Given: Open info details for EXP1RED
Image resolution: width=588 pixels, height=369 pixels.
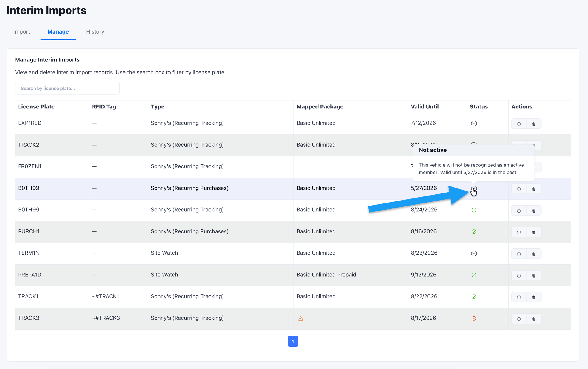Looking at the screenshot, I should point(519,124).
